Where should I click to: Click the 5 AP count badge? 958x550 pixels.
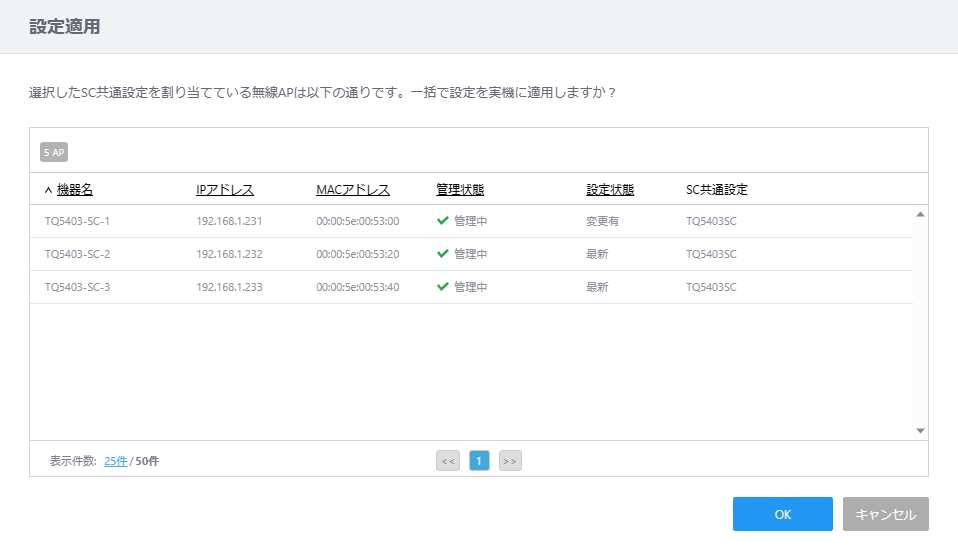pos(54,152)
